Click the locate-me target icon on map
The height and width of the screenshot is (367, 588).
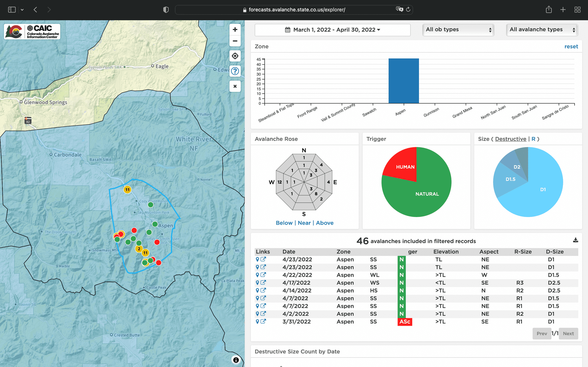(x=235, y=56)
